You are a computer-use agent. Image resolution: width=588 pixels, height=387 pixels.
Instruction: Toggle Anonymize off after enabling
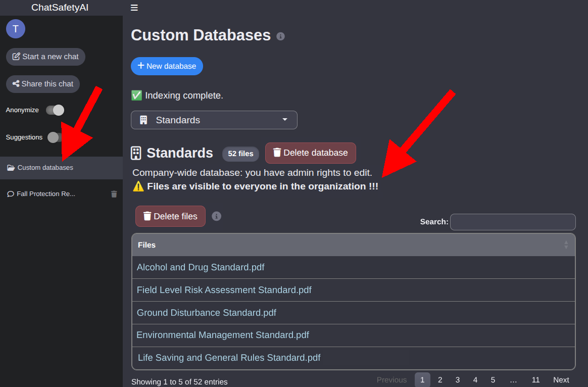[x=55, y=110]
